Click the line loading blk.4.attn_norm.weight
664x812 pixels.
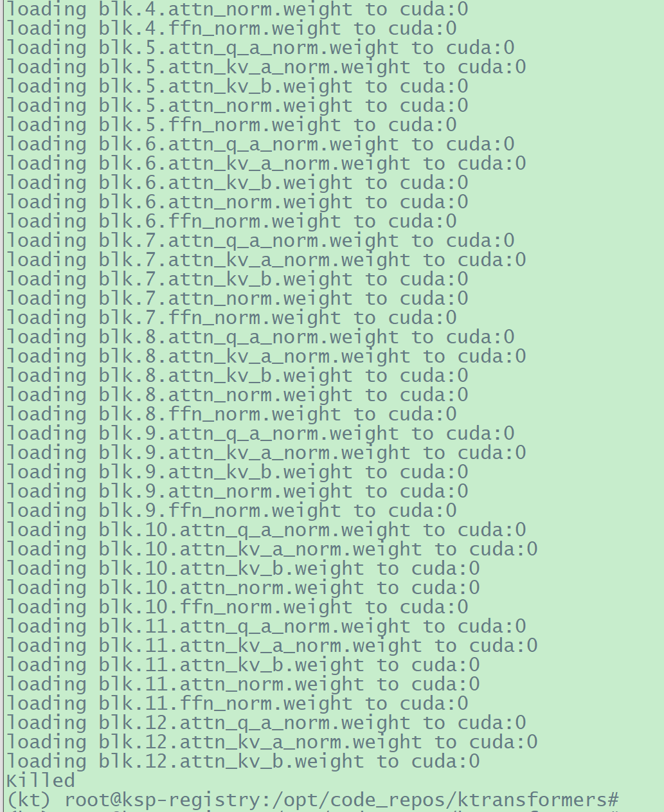coord(237,9)
